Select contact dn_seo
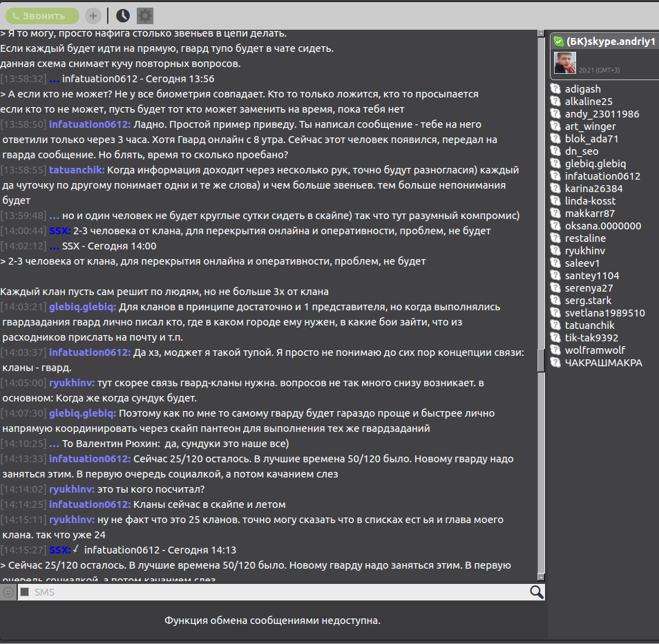This screenshot has height=644, width=659. coord(581,151)
